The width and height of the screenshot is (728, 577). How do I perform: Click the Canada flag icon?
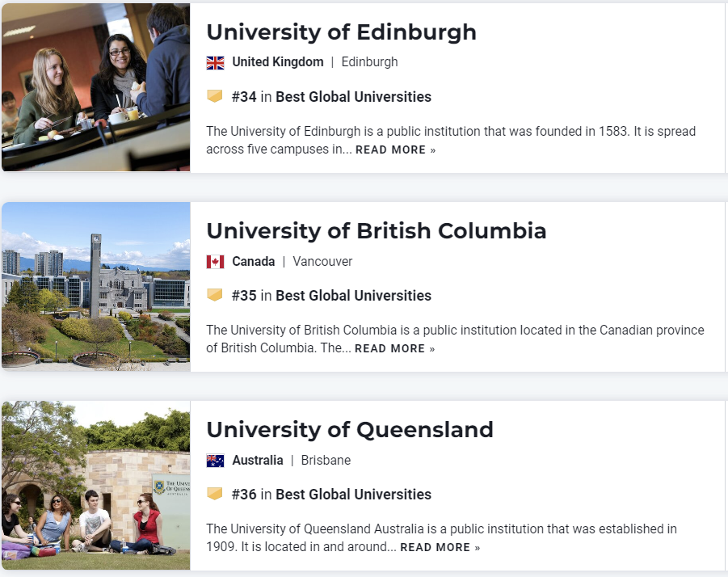[x=215, y=261]
